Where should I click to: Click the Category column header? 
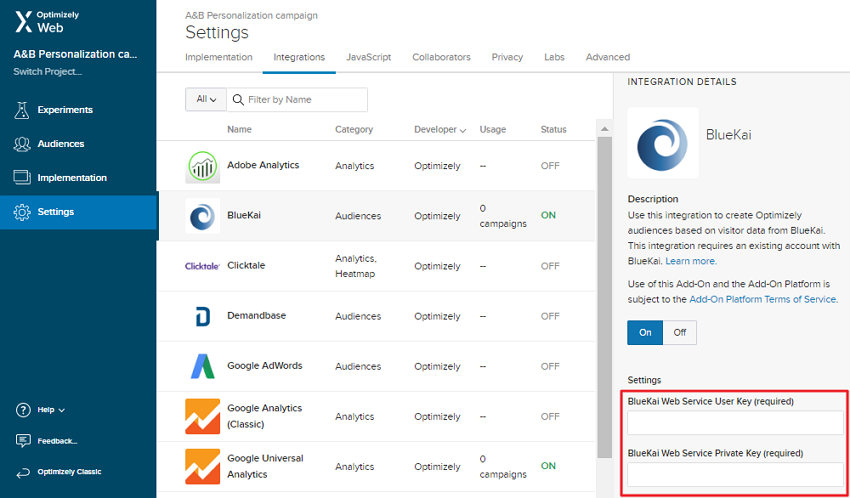354,130
